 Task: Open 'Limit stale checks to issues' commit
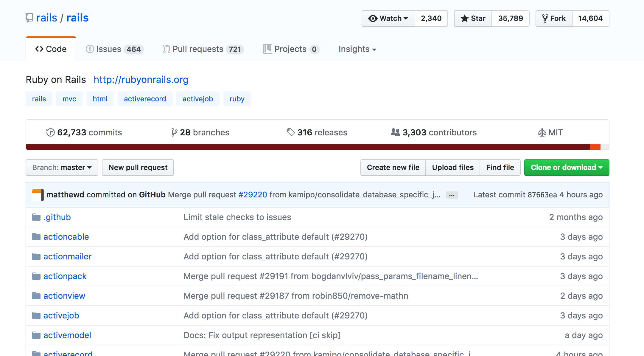237,217
